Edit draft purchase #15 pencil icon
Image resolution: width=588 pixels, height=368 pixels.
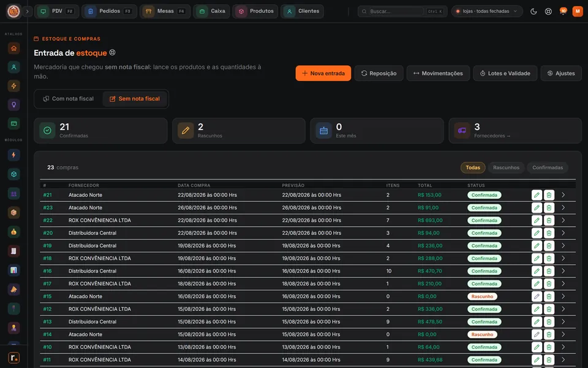537,296
